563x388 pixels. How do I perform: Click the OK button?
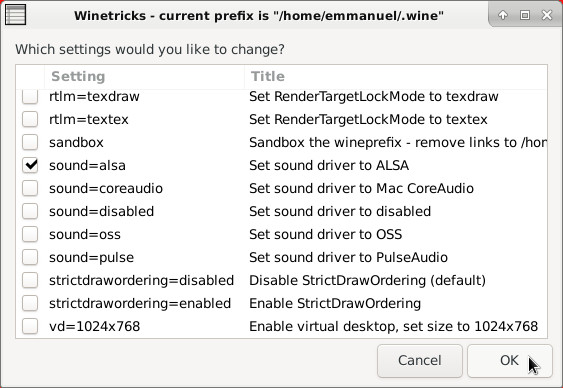coord(510,360)
